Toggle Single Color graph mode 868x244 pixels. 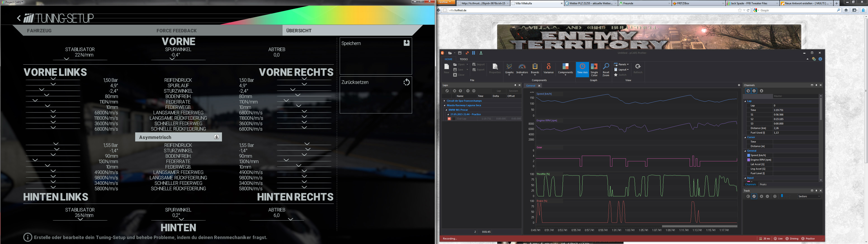[x=594, y=69]
